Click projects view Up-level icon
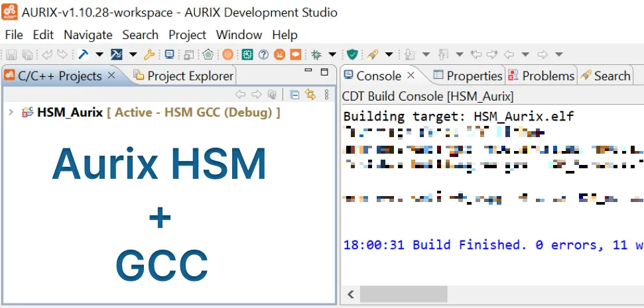644x308 pixels. pyautogui.click(x=272, y=95)
